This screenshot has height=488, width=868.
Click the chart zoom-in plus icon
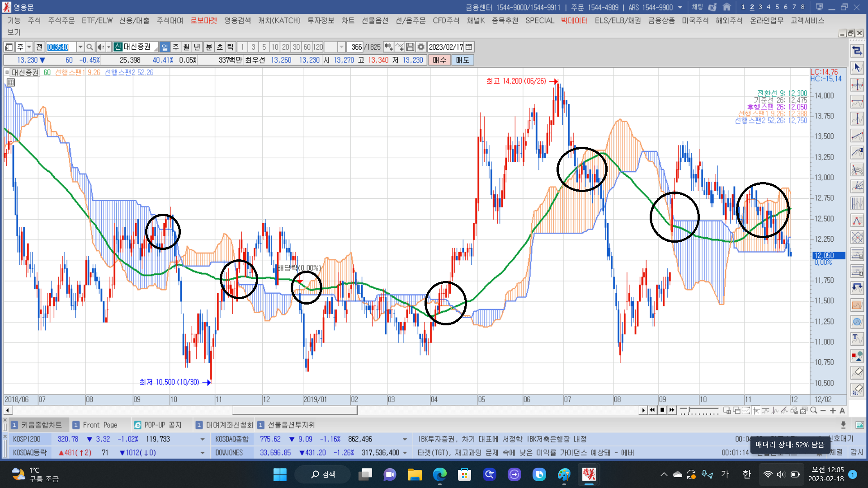pyautogui.click(x=833, y=411)
